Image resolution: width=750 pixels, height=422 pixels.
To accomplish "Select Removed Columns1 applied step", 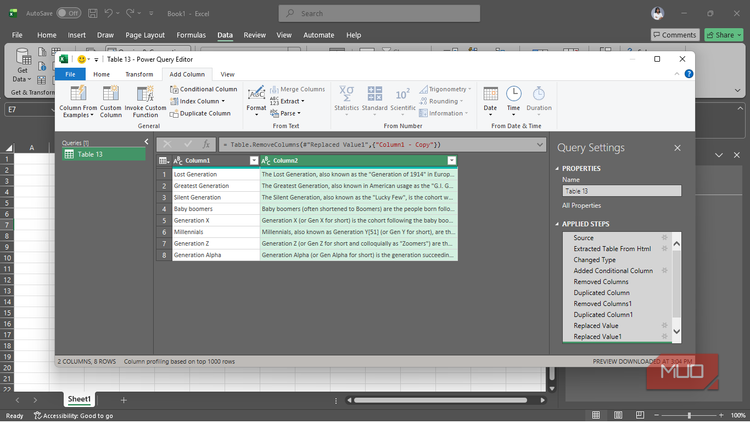I will [603, 303].
